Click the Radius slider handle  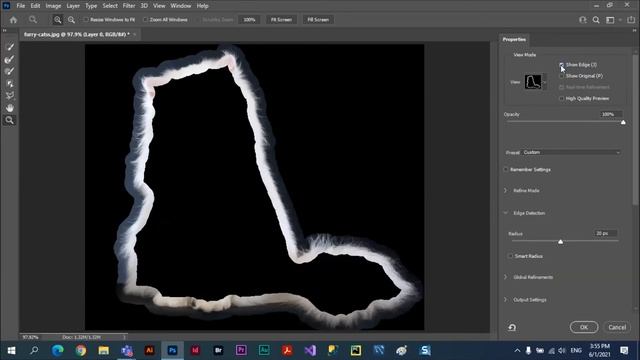[560, 242]
